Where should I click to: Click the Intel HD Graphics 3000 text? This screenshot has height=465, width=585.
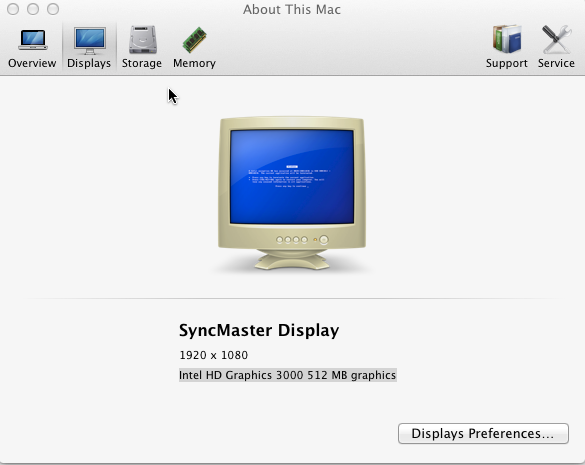[287, 375]
